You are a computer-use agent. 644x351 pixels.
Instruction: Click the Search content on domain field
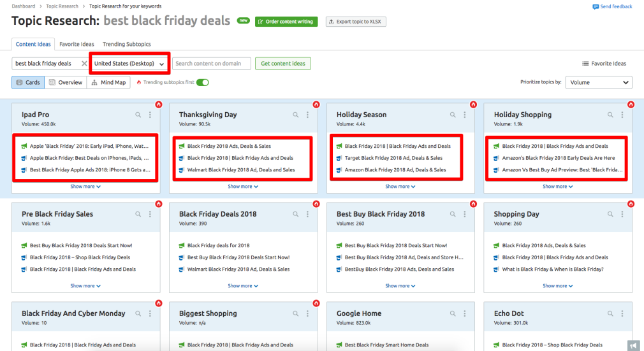[212, 64]
